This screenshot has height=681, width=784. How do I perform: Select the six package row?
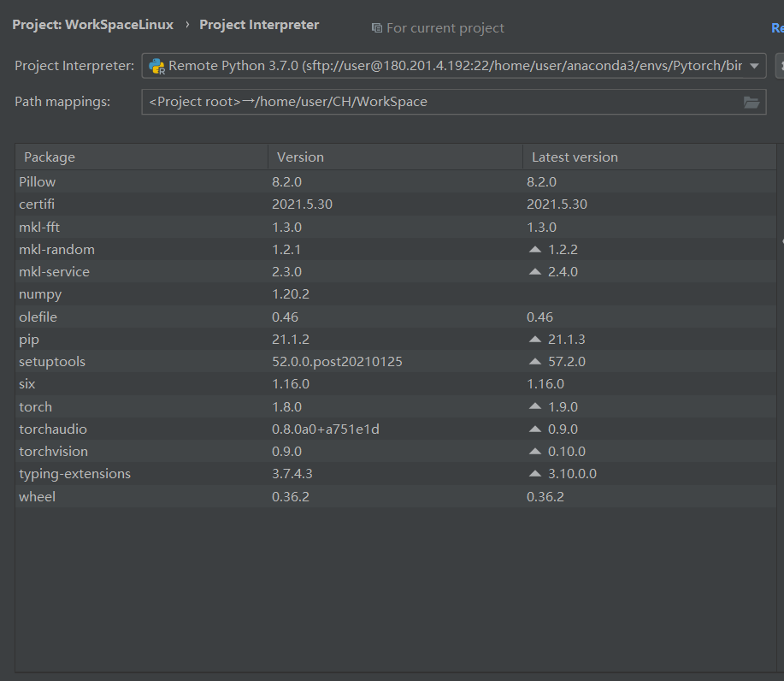coord(396,384)
